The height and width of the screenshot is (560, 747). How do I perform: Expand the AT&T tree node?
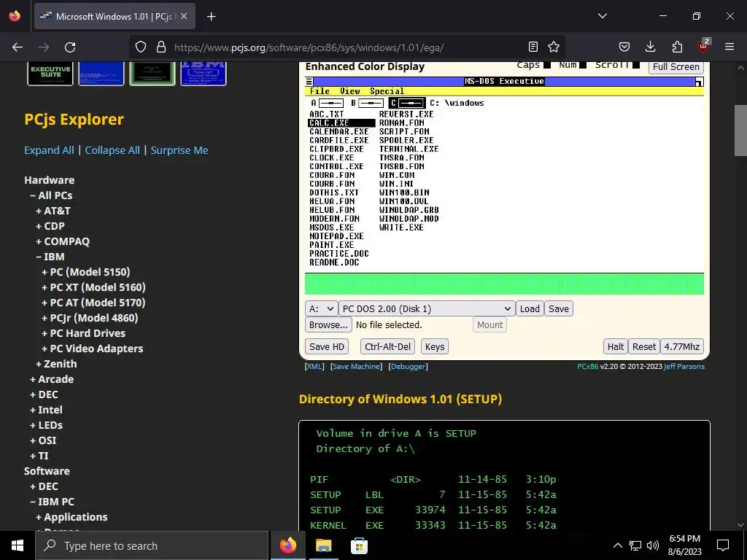pos(53,211)
